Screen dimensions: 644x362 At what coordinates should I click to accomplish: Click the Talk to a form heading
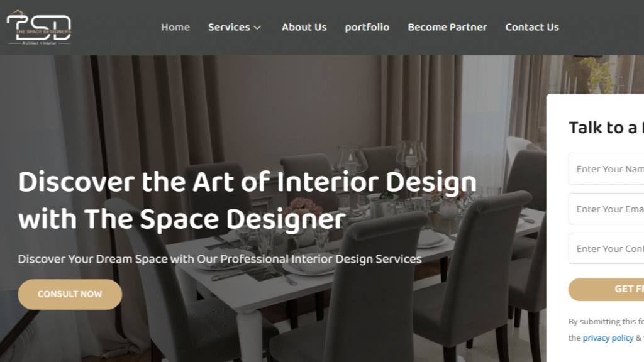point(606,128)
